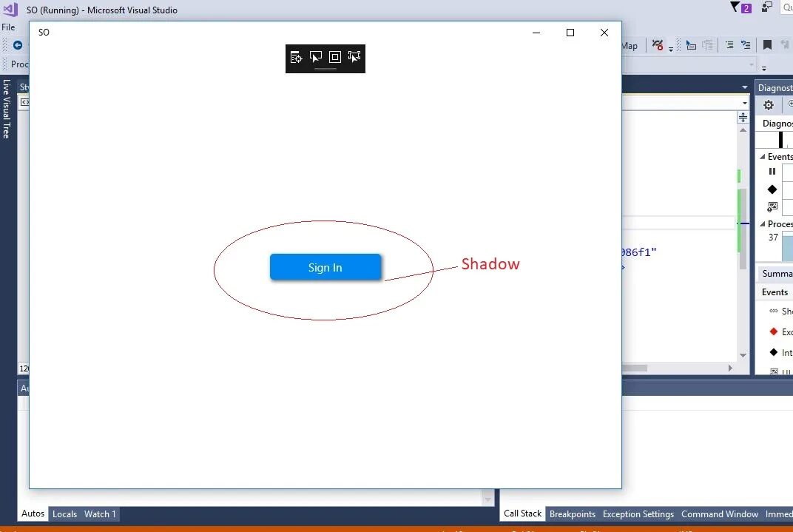Open Go to Live Visual Tree tool
Screen dimensions: 793x532
pos(297,57)
